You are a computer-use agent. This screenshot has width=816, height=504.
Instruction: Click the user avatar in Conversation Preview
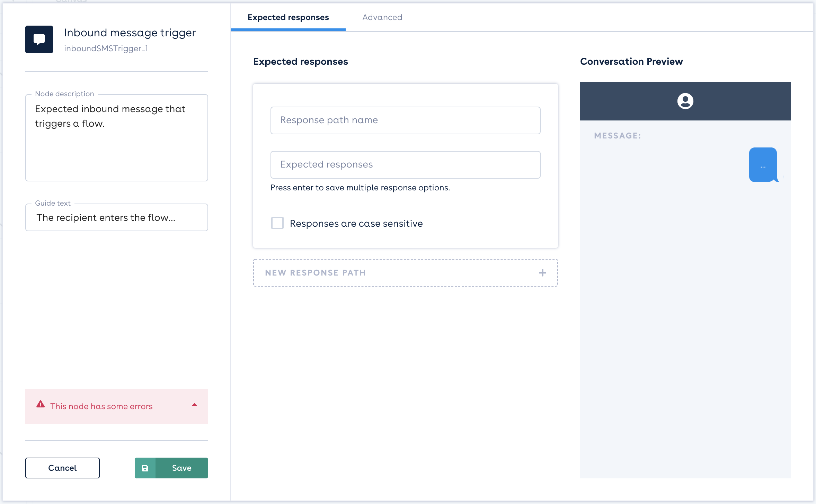(685, 101)
